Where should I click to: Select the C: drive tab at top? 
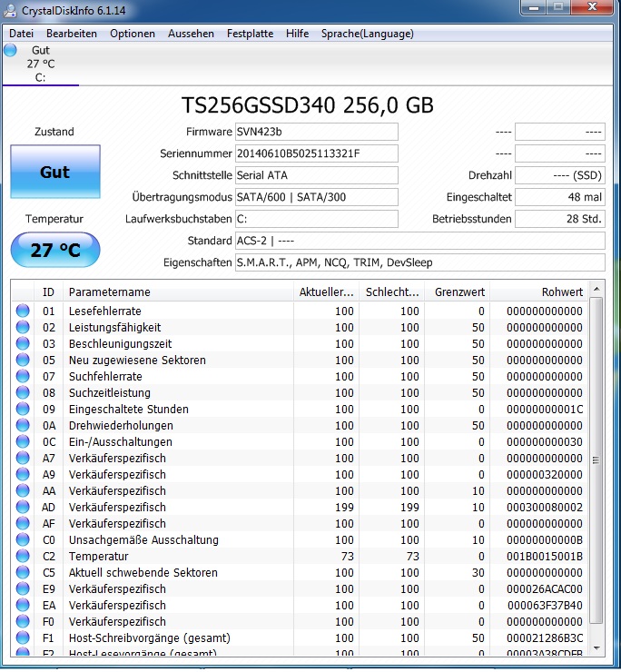[x=40, y=64]
